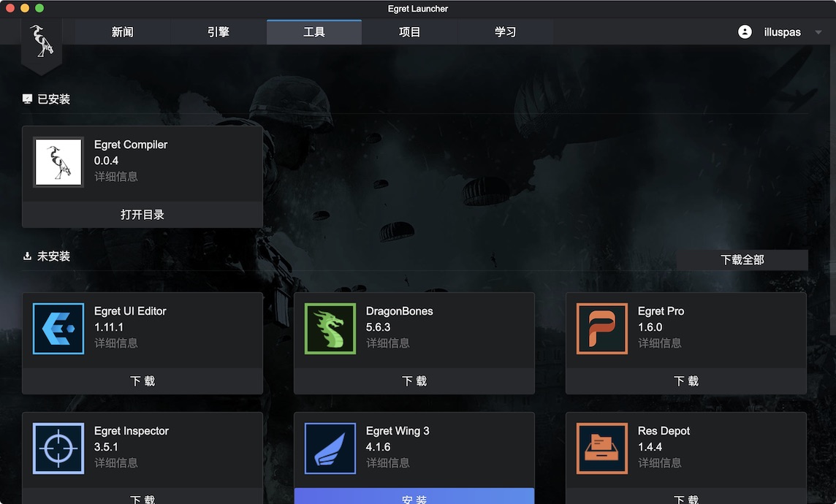Click 下载全部 to download all tools
Screen dimensions: 836x504
[x=742, y=260]
